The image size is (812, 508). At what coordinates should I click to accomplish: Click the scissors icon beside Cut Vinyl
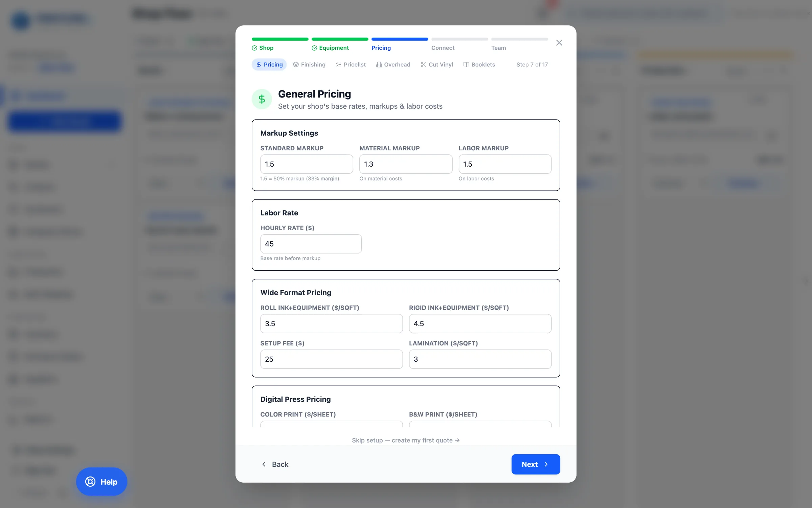click(424, 64)
